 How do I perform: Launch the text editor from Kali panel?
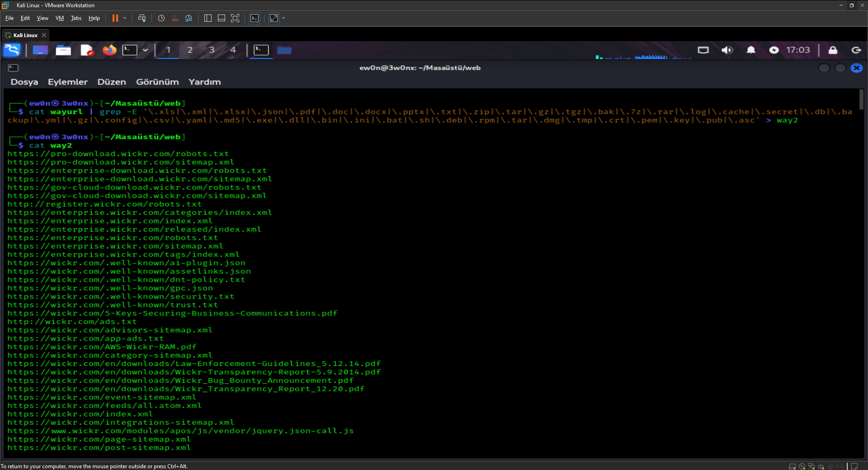(87, 50)
